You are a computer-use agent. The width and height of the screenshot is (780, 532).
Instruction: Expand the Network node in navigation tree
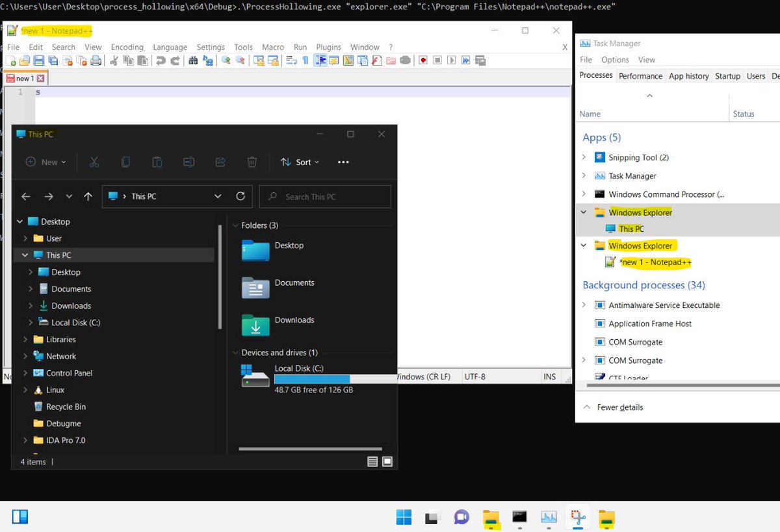coord(25,357)
